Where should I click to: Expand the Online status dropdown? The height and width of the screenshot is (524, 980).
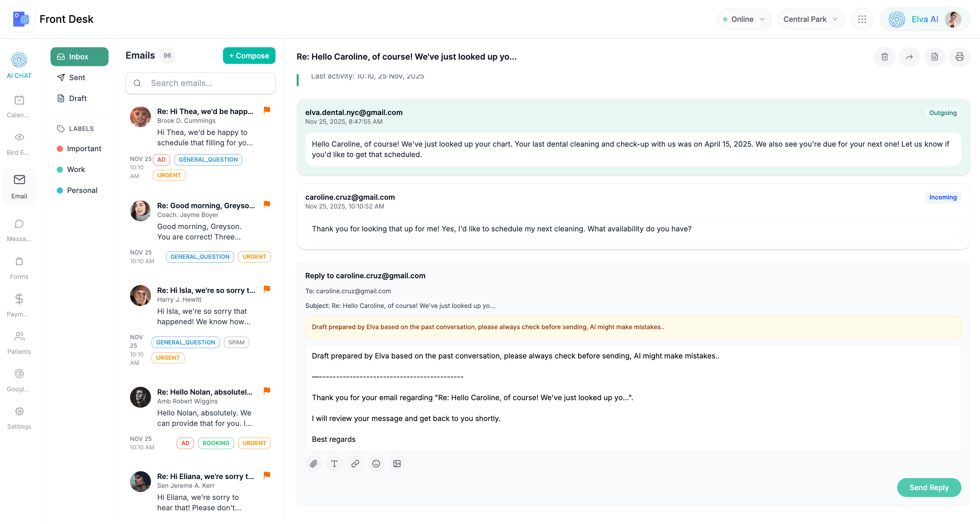click(x=744, y=19)
